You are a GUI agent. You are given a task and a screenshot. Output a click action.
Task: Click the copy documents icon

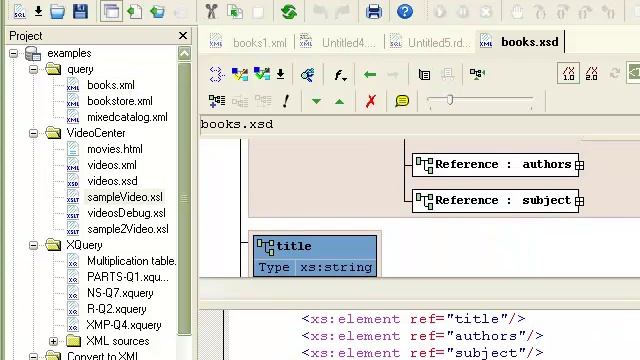point(235,11)
